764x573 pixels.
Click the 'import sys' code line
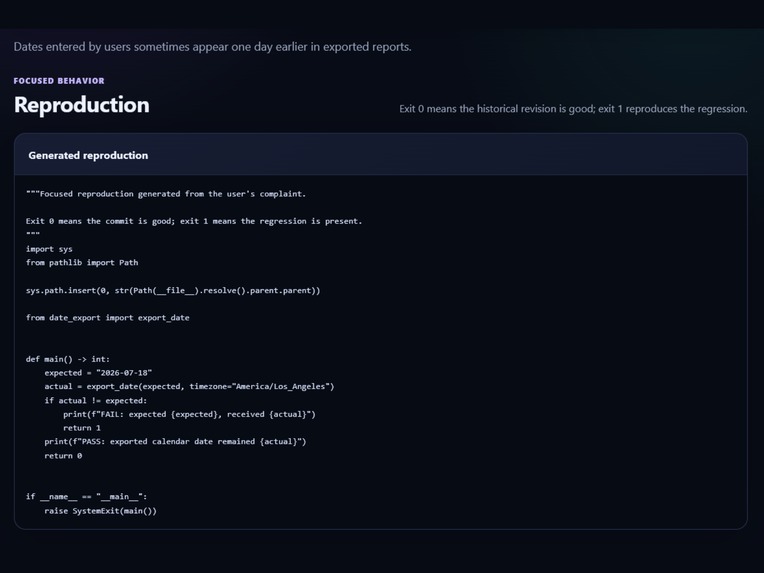pyautogui.click(x=49, y=249)
